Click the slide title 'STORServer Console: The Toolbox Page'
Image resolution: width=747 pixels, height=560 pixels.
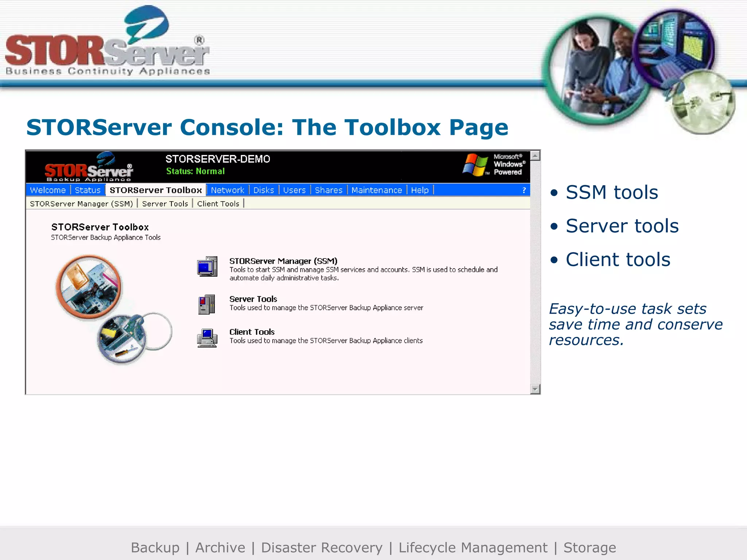[267, 127]
